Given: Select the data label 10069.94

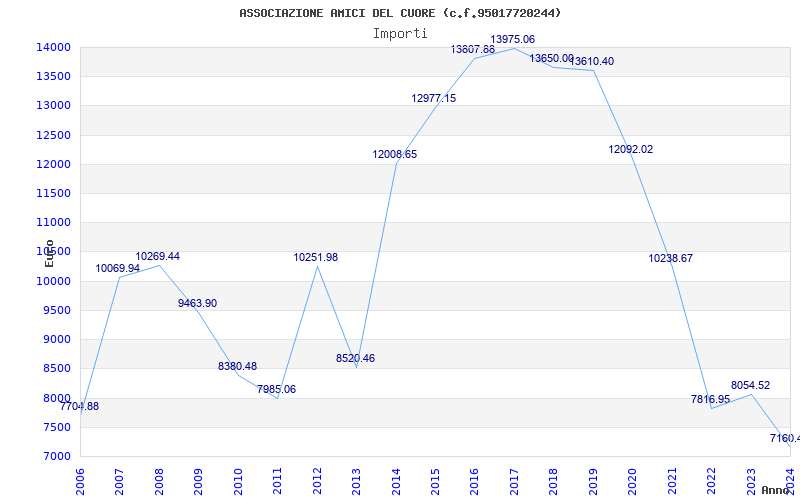Looking at the screenshot, I should click(117, 268).
